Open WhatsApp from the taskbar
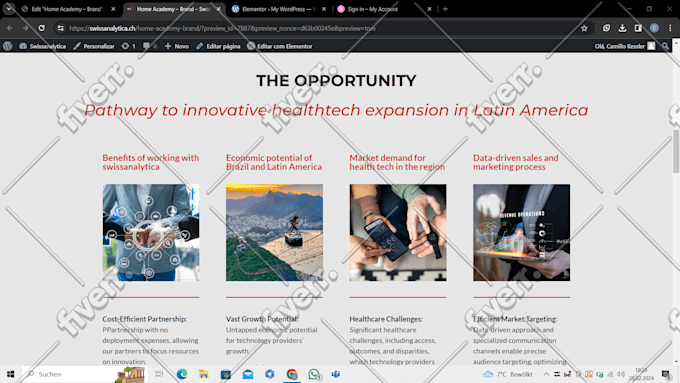 (314, 374)
